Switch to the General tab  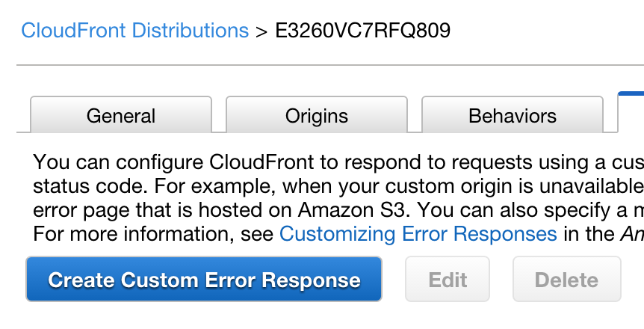(x=121, y=116)
